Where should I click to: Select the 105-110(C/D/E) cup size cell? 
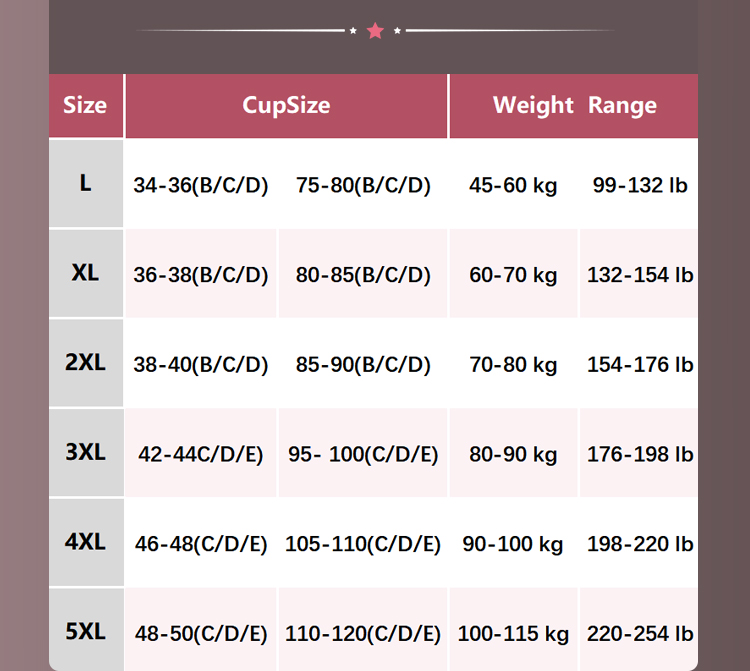[x=363, y=545]
